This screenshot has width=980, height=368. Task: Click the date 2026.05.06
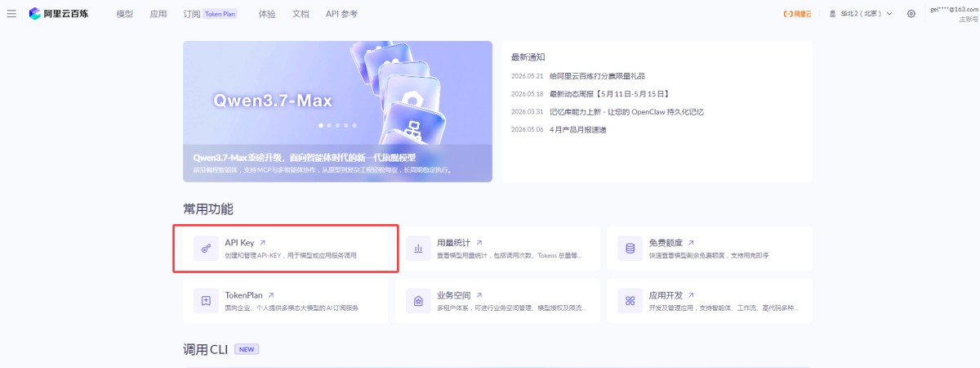point(527,129)
